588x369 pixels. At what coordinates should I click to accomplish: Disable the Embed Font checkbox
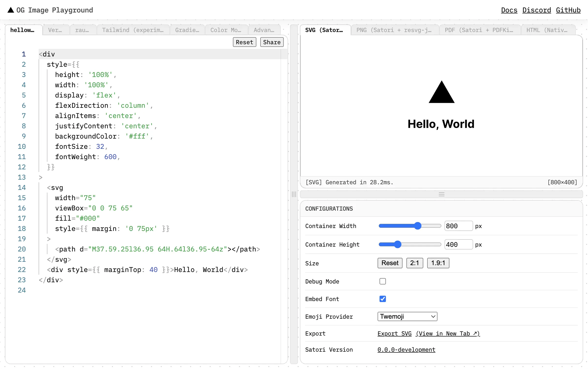(382, 299)
